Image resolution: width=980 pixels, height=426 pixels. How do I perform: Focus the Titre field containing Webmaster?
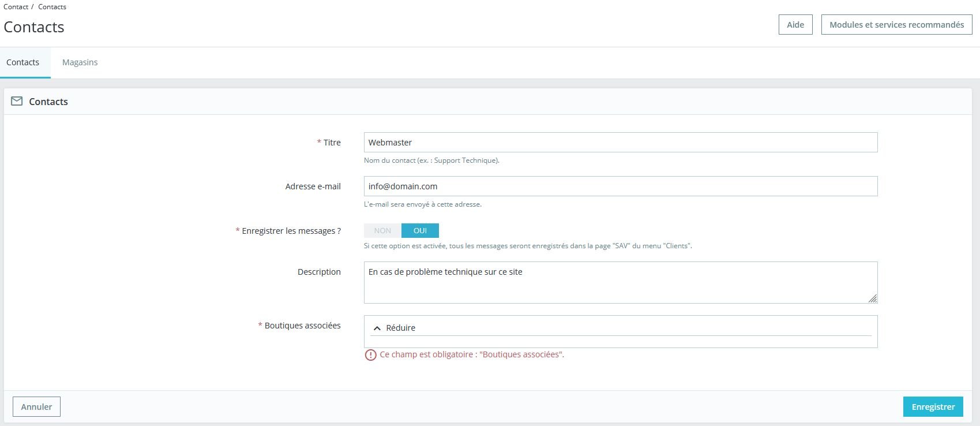(x=620, y=143)
